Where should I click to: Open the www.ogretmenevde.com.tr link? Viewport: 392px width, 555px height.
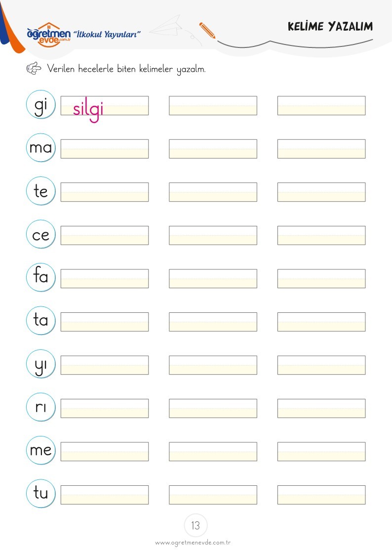click(x=193, y=543)
